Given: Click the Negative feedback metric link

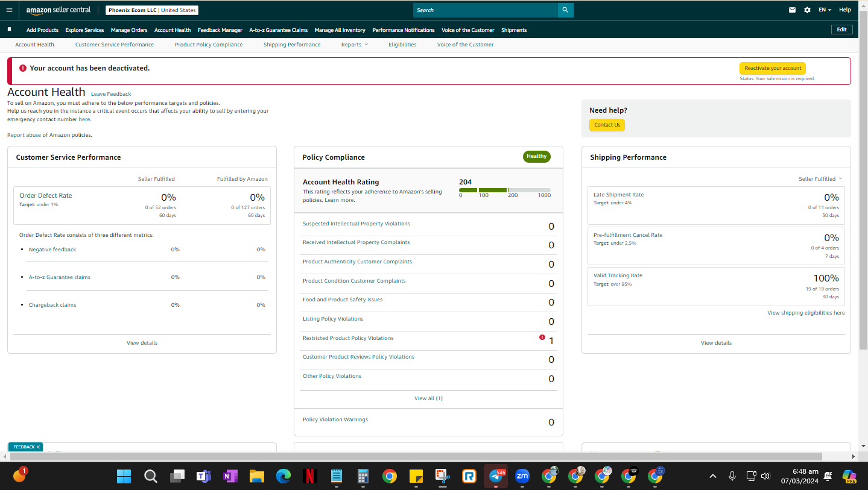Looking at the screenshot, I should coord(52,250).
